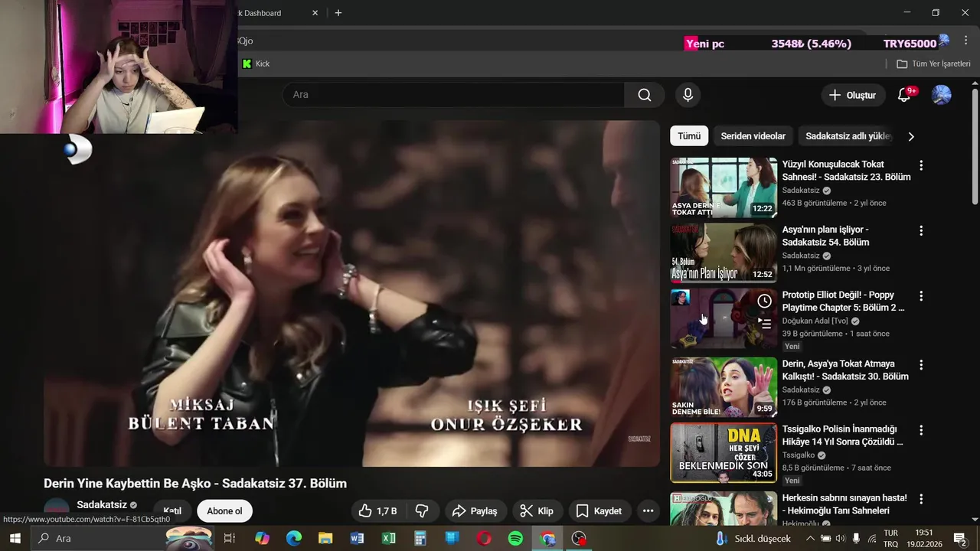This screenshot has height=551, width=980.
Task: Show hidden system tray icons
Action: [x=810, y=539]
